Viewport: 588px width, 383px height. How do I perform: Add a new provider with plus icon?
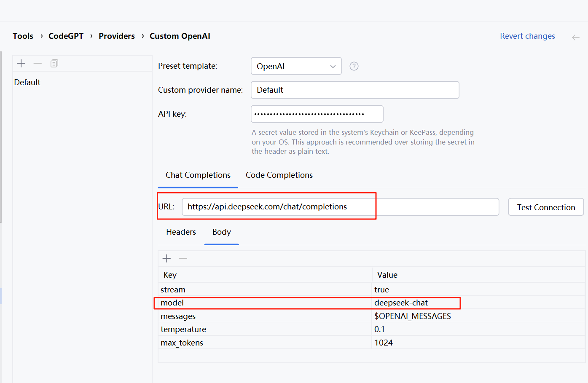(x=21, y=64)
